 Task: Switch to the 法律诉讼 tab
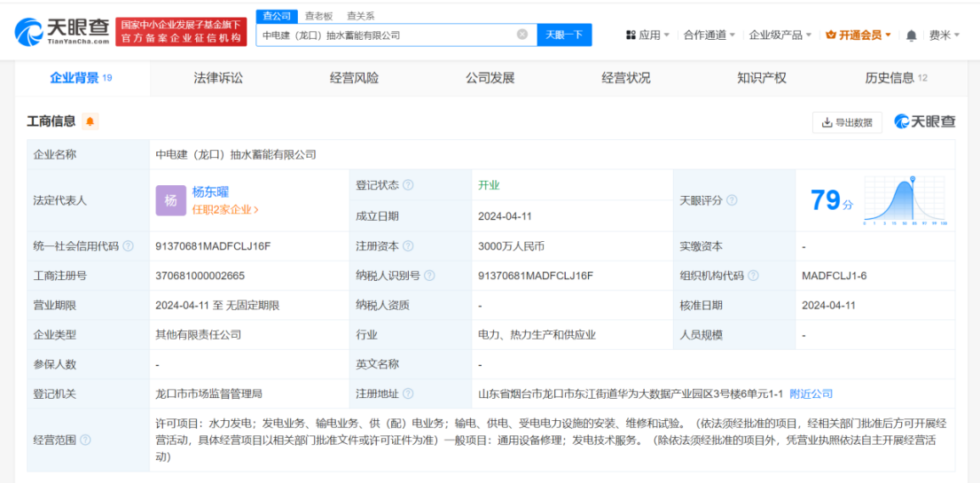[x=218, y=78]
